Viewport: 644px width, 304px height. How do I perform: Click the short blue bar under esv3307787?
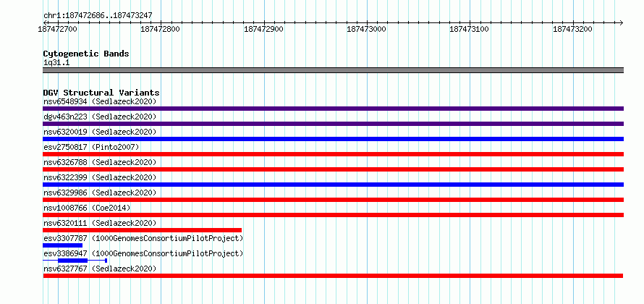pos(62,245)
